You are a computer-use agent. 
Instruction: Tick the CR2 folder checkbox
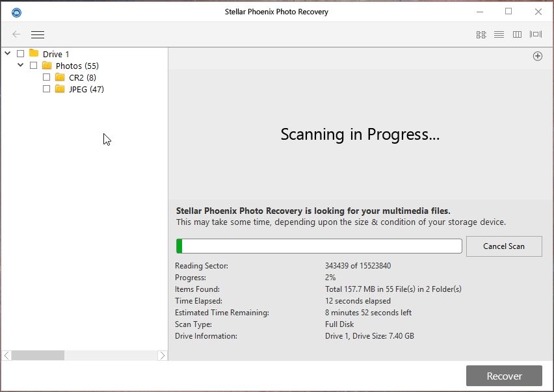coord(46,77)
